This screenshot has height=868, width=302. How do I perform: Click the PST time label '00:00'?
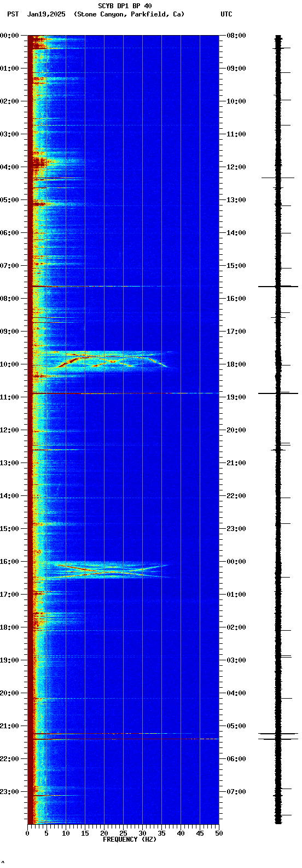9,36
